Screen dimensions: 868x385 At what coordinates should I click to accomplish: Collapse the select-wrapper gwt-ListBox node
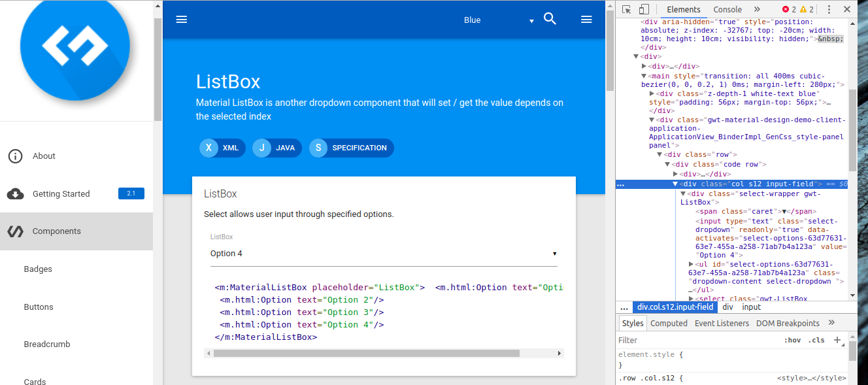pos(684,194)
